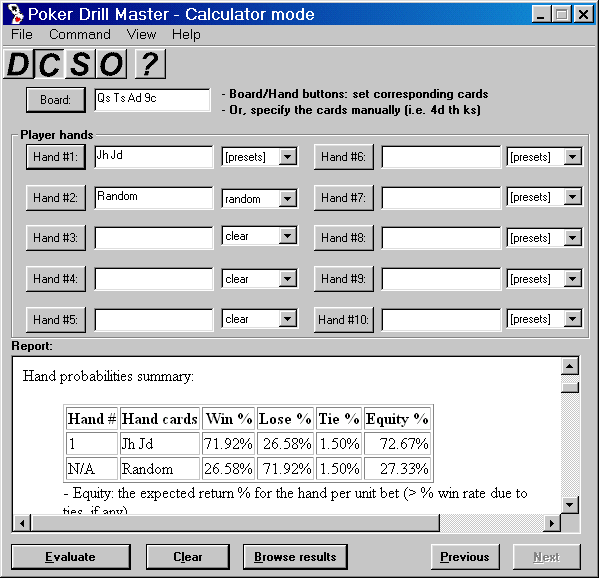Viewport: 599px width, 578px height.
Task: Minimize the Poker Drill Master window
Action: coord(541,14)
